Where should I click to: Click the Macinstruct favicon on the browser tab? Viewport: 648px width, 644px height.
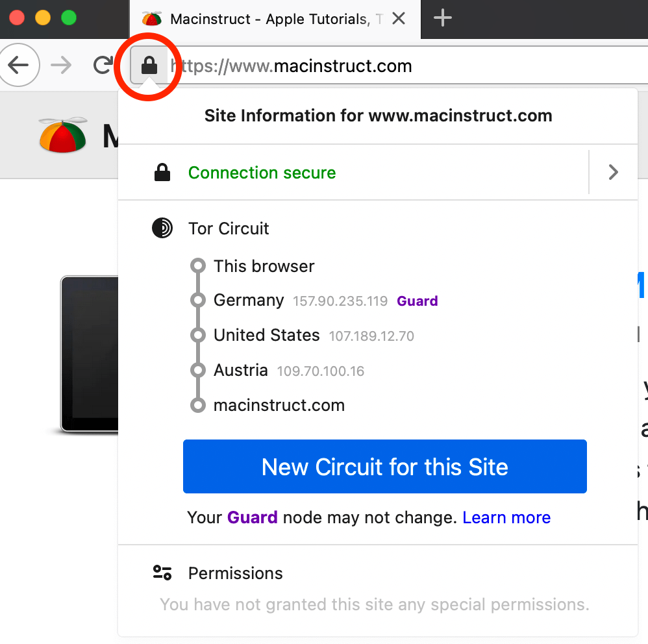pyautogui.click(x=151, y=19)
